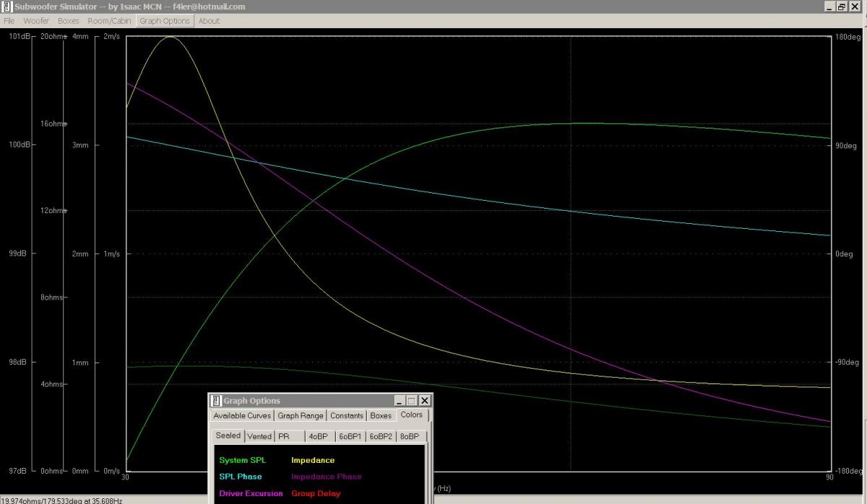The image size is (867, 504).
Task: Click the 0deg phase axis label
Action: click(844, 254)
